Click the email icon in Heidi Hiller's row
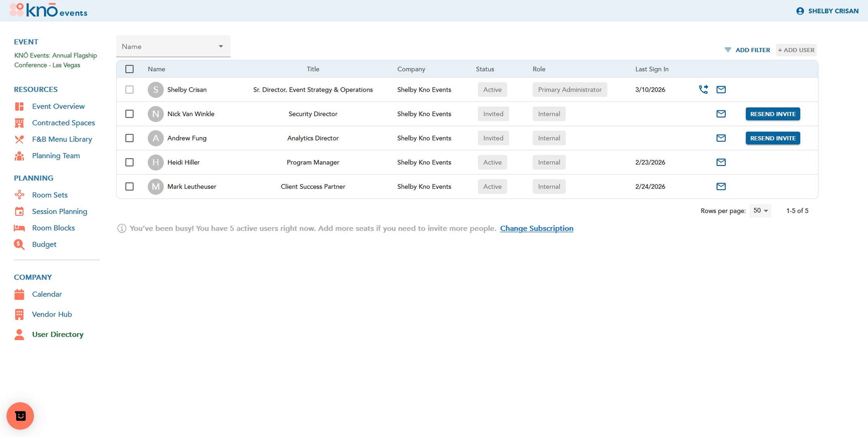 (x=721, y=162)
